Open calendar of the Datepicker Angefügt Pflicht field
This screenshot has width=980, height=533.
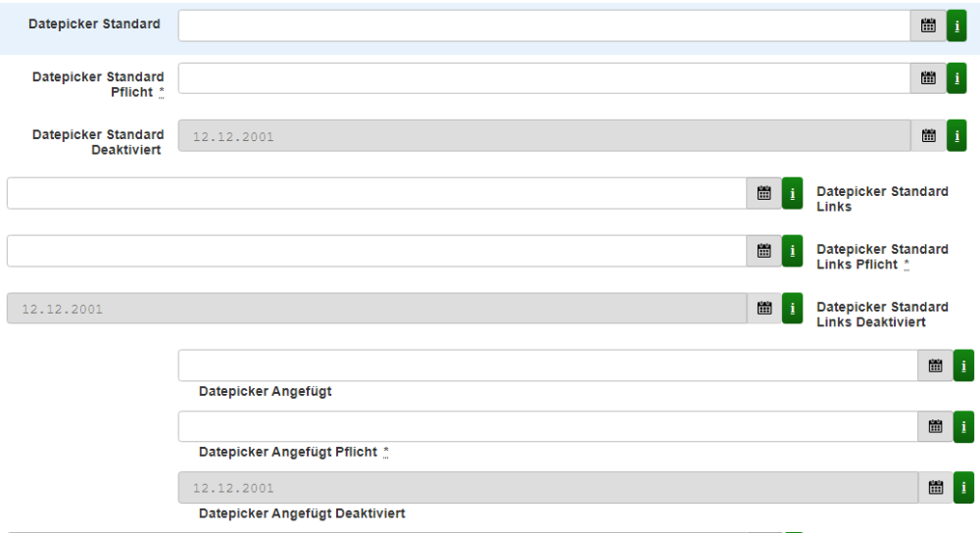pyautogui.click(x=935, y=426)
